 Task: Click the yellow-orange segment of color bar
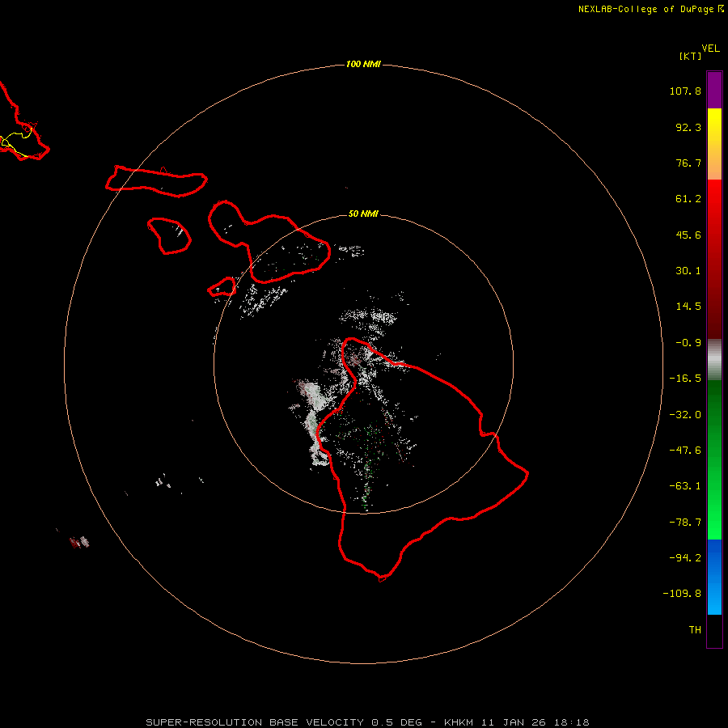[x=714, y=144]
